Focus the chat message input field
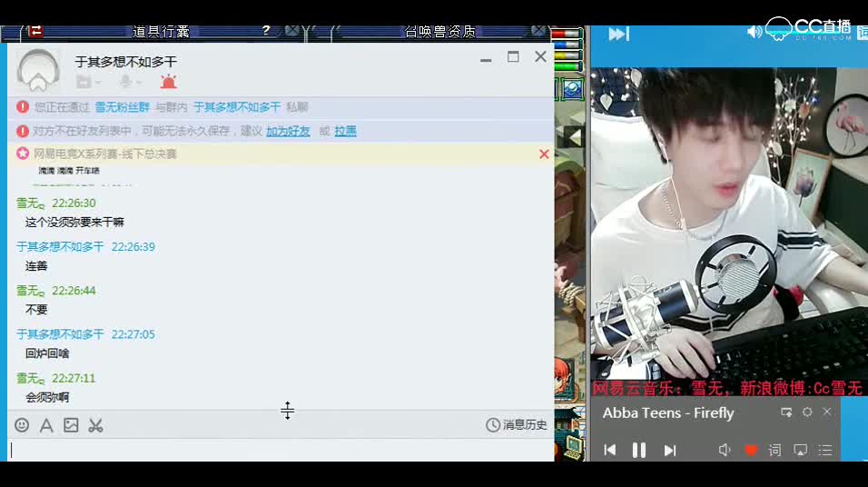 [281, 450]
